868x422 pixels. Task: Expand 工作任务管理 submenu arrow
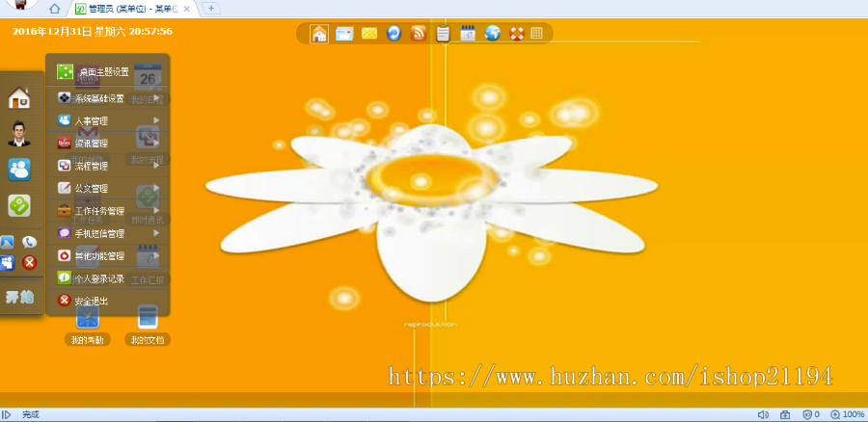click(156, 210)
